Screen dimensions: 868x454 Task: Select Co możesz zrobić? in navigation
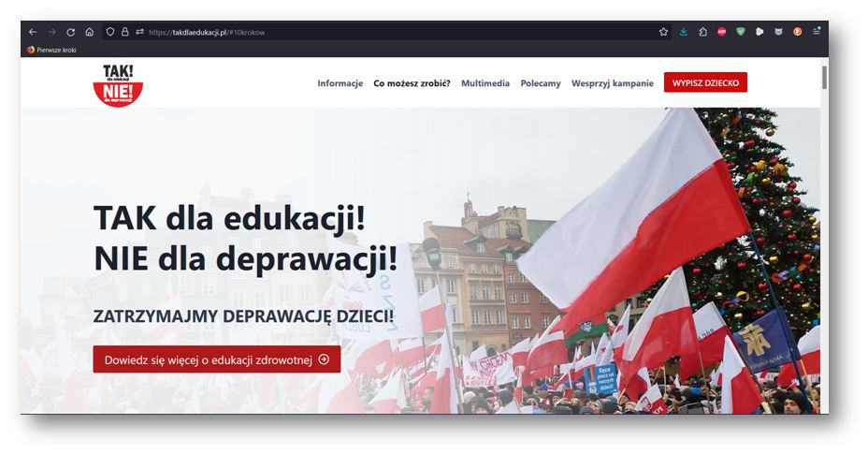[x=412, y=83]
